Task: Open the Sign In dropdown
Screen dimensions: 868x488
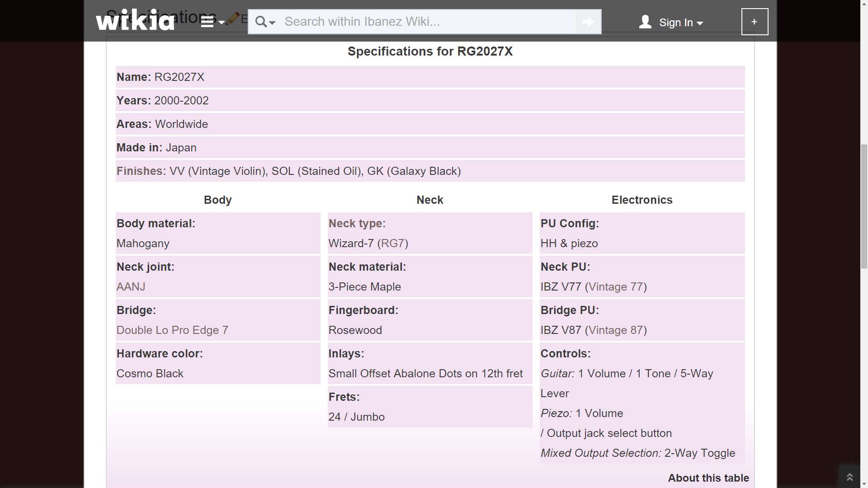Action: 680,23
